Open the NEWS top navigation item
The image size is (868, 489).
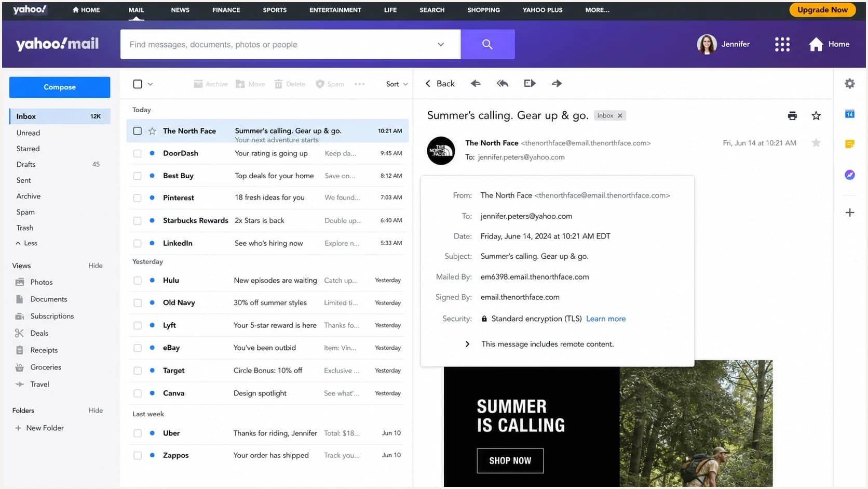[x=180, y=10]
